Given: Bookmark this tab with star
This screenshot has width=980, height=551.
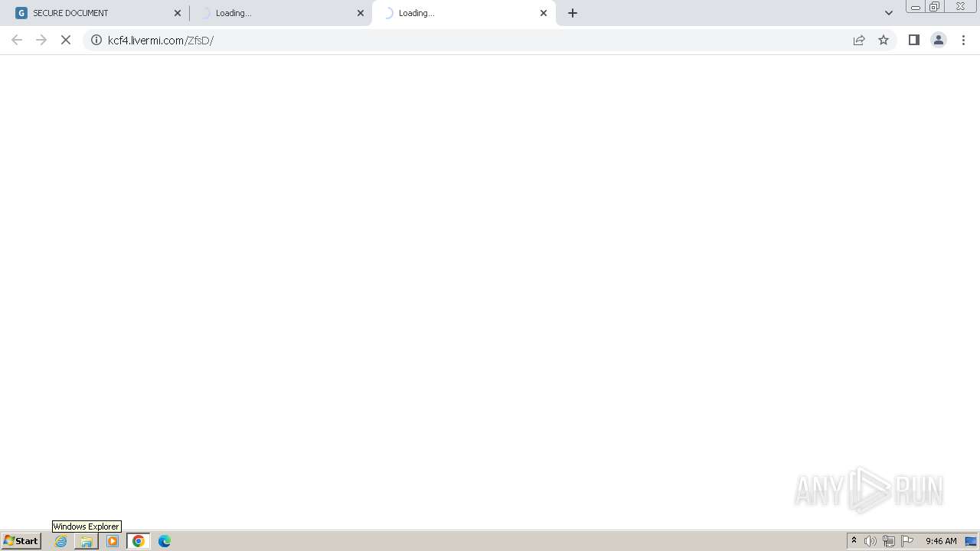Looking at the screenshot, I should [884, 40].
